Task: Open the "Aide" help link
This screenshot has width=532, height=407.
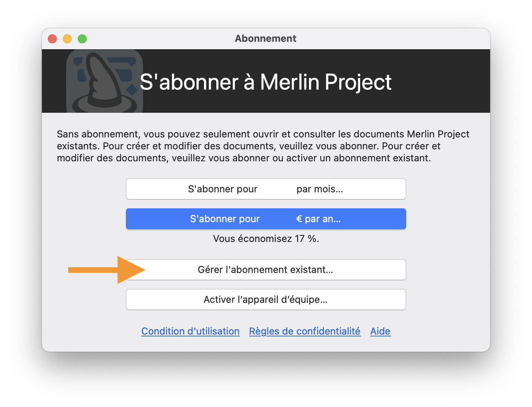Action: (380, 331)
